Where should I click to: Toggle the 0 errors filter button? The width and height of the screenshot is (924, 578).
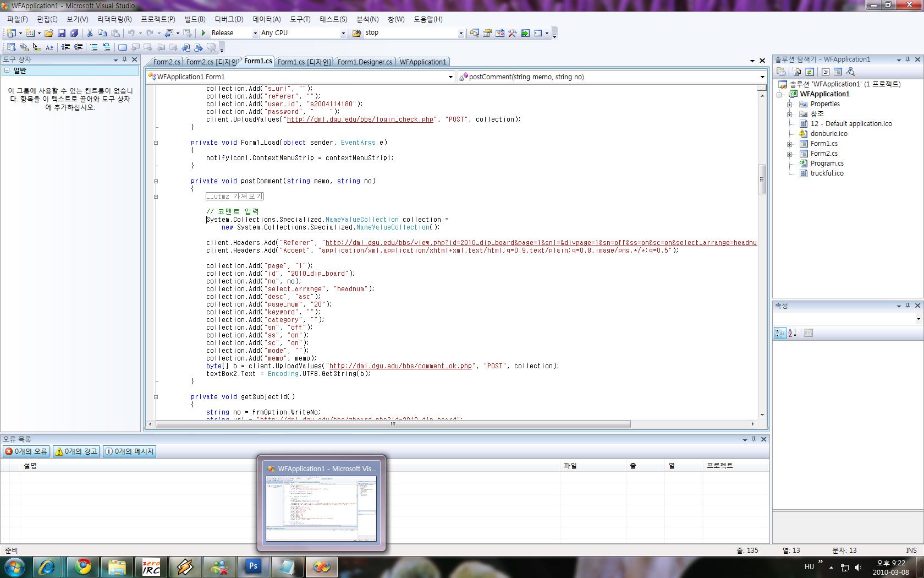point(26,451)
